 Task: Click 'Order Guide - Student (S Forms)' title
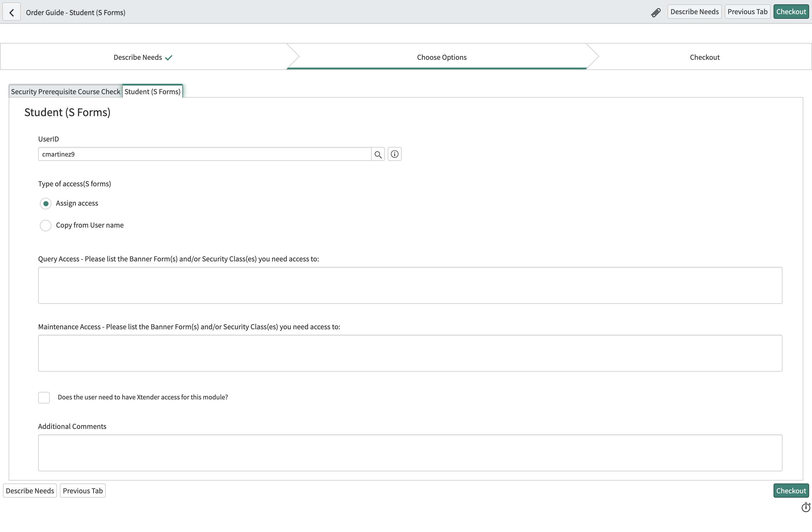tap(76, 12)
